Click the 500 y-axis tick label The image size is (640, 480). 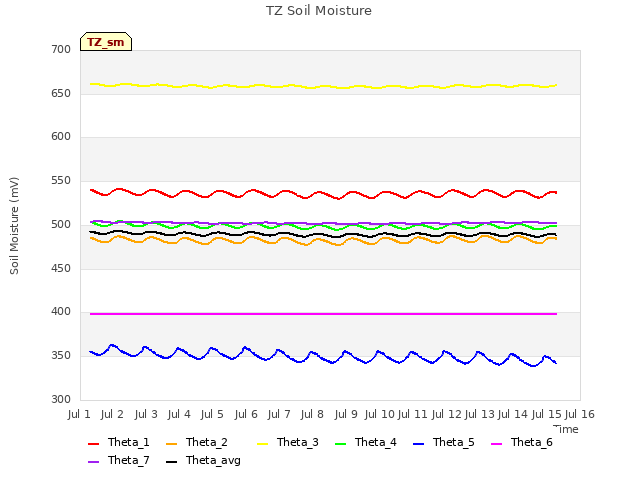61,224
